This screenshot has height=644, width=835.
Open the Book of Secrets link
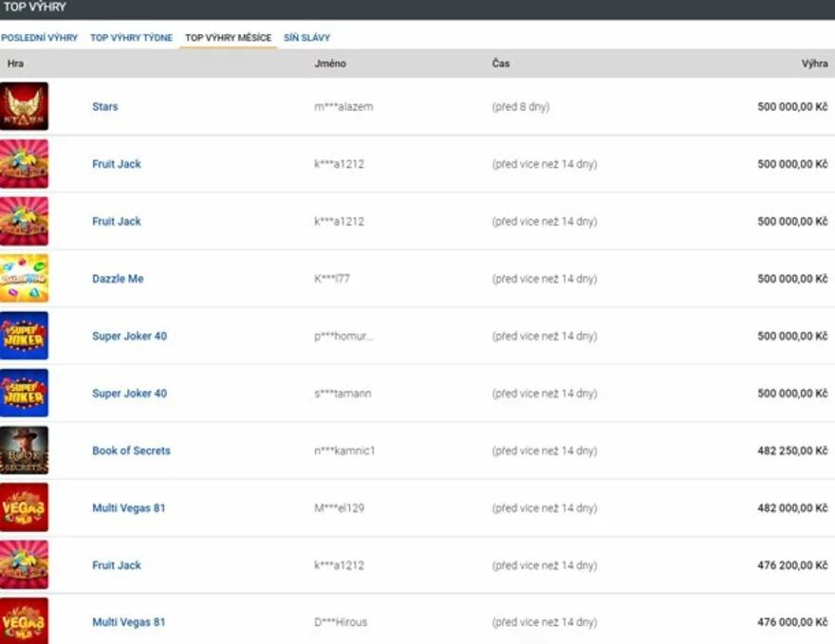click(x=131, y=451)
